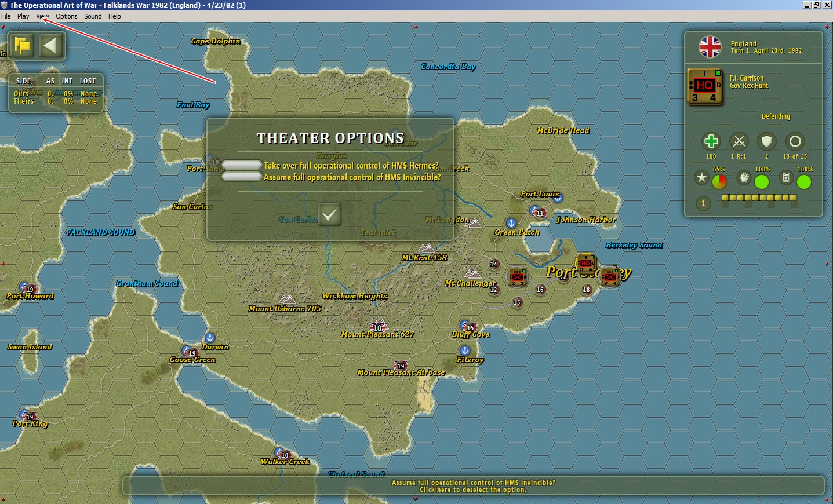Image resolution: width=833 pixels, height=504 pixels.
Task: Click the deselect option message bar
Action: pyautogui.click(x=474, y=485)
